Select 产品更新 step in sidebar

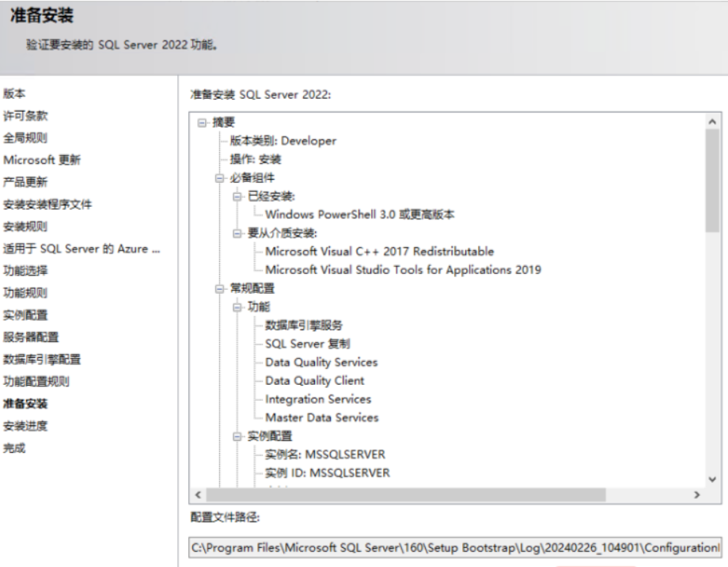click(x=25, y=182)
